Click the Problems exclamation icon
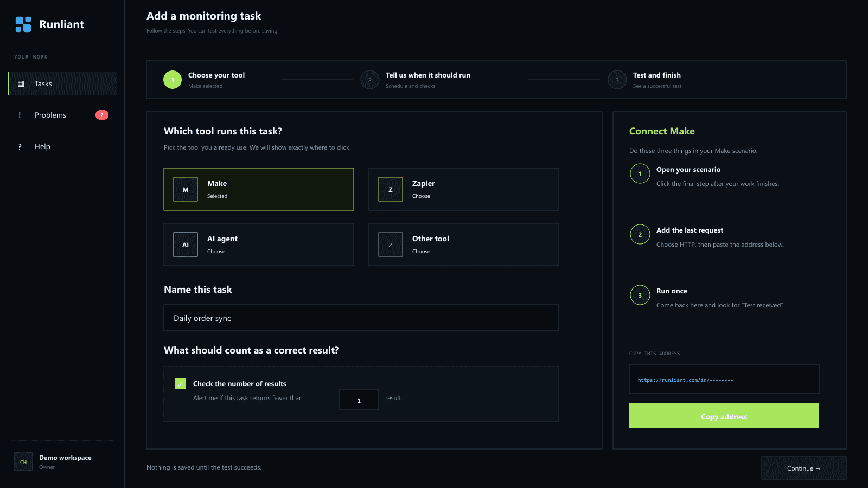This screenshot has height=488, width=868. point(20,115)
